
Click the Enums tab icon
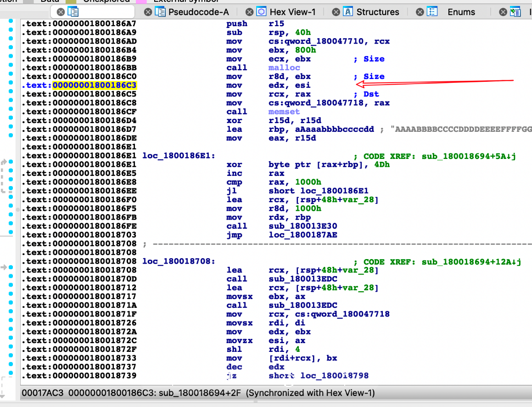pos(432,12)
